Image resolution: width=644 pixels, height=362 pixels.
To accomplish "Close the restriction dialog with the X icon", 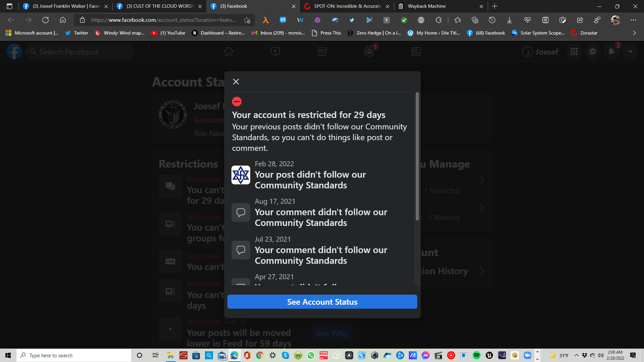I will pyautogui.click(x=236, y=81).
